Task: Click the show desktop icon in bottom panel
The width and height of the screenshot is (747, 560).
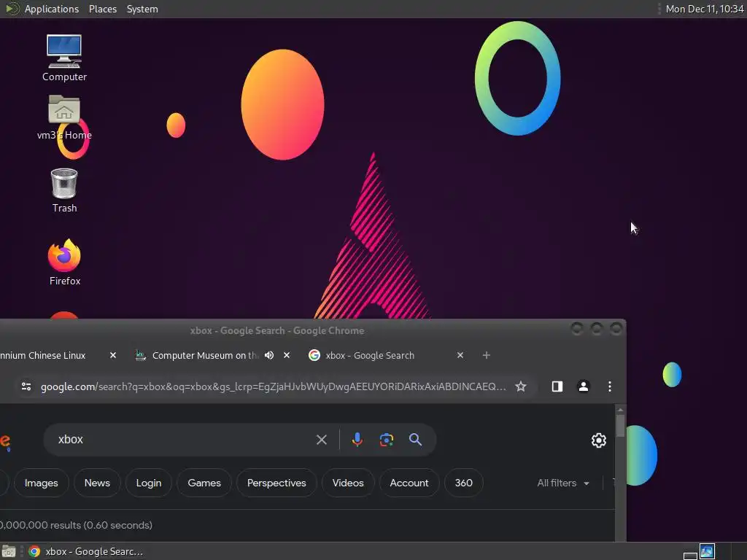Action: 9,551
